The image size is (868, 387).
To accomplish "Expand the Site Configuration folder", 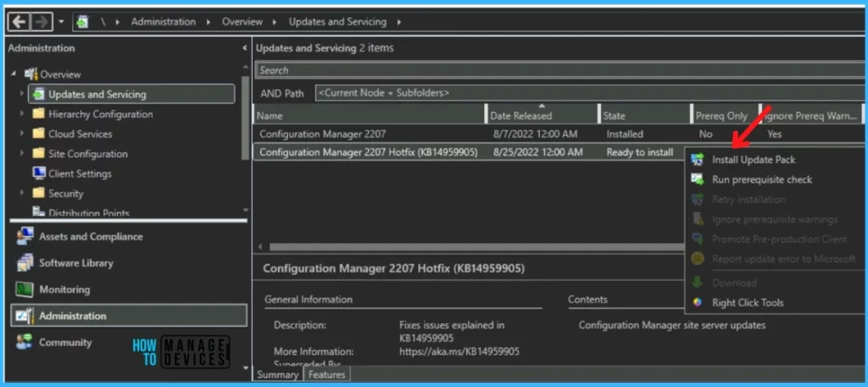I will [21, 154].
